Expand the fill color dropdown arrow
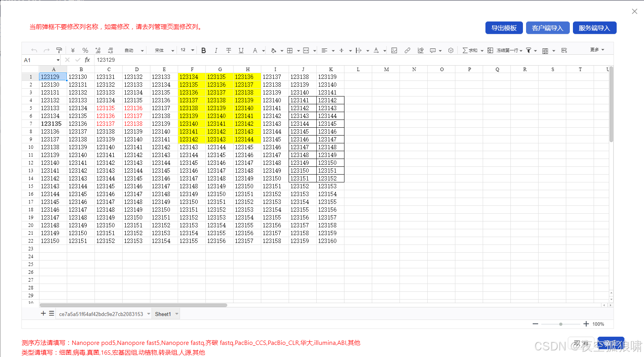This screenshot has width=644, height=357. pyautogui.click(x=282, y=51)
